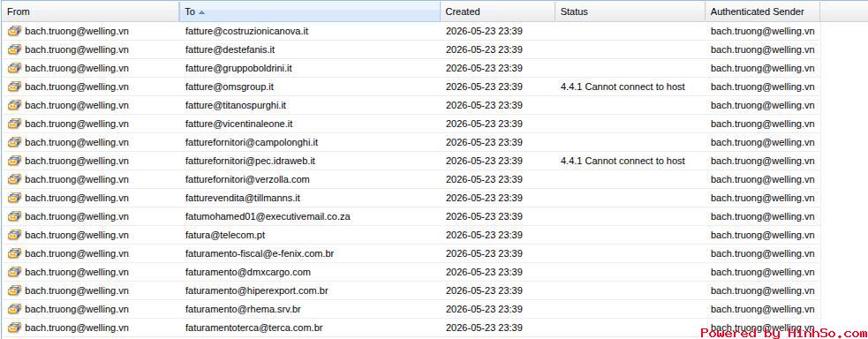Viewport: 868px width, 339px height.
Task: Click the status error for fatture@omsgroup.it
Action: tap(623, 87)
